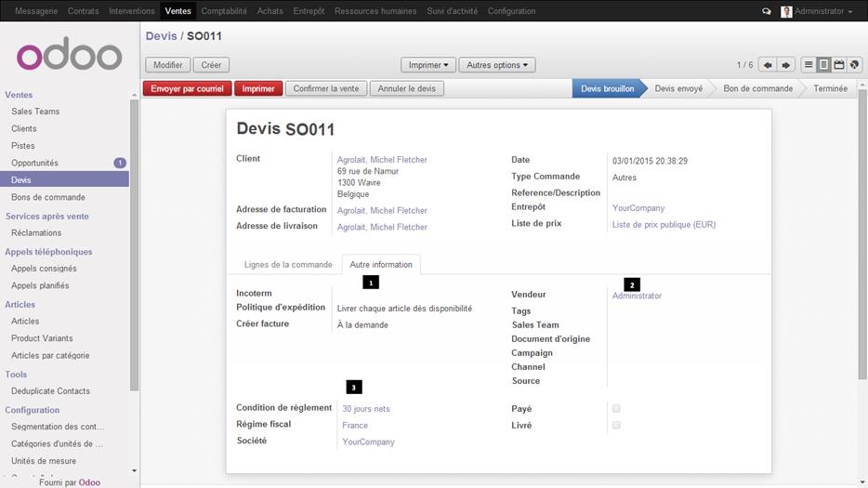
Task: Open the Interventions menu
Action: click(x=132, y=11)
